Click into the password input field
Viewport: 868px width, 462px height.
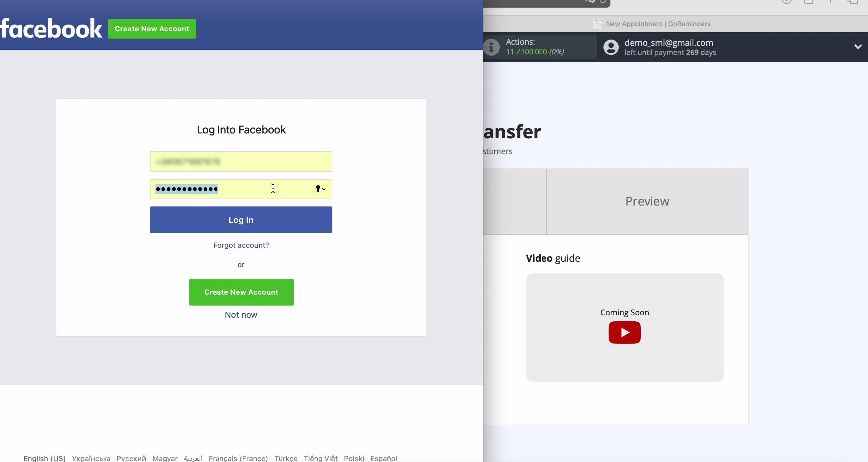click(241, 189)
